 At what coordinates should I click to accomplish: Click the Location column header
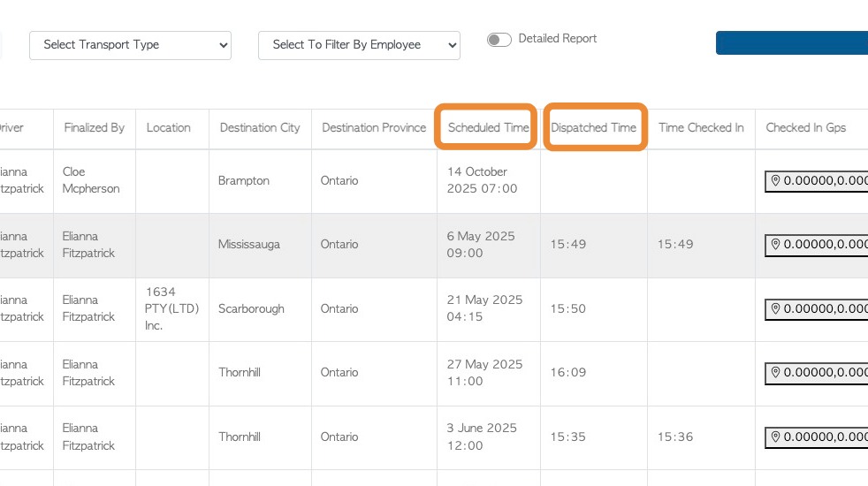pos(169,127)
